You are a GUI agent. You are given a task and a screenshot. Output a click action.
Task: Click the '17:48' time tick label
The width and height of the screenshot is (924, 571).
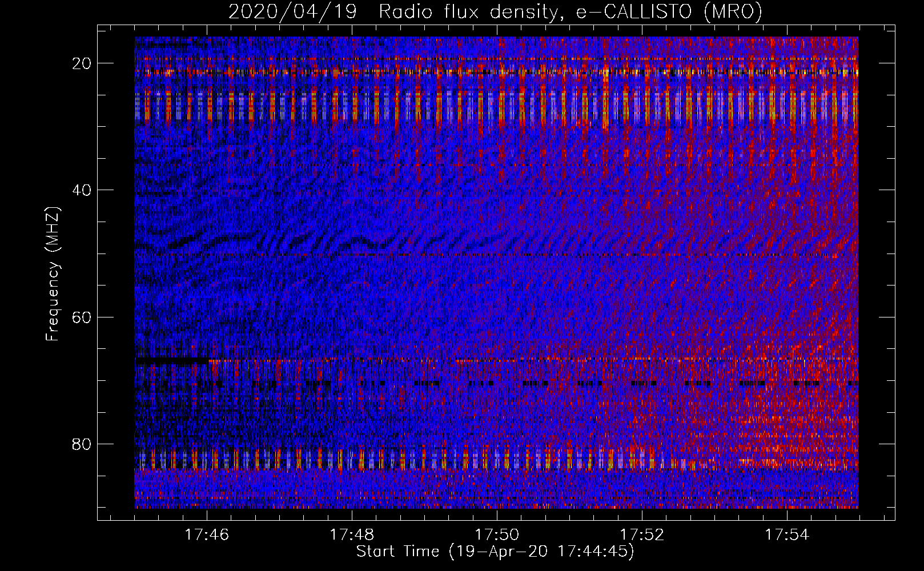pos(352,534)
